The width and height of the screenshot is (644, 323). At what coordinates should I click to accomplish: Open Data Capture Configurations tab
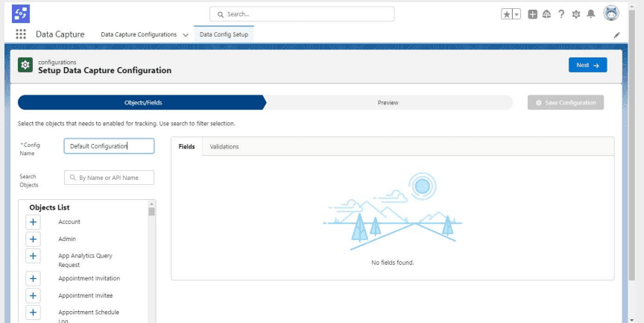pos(139,34)
